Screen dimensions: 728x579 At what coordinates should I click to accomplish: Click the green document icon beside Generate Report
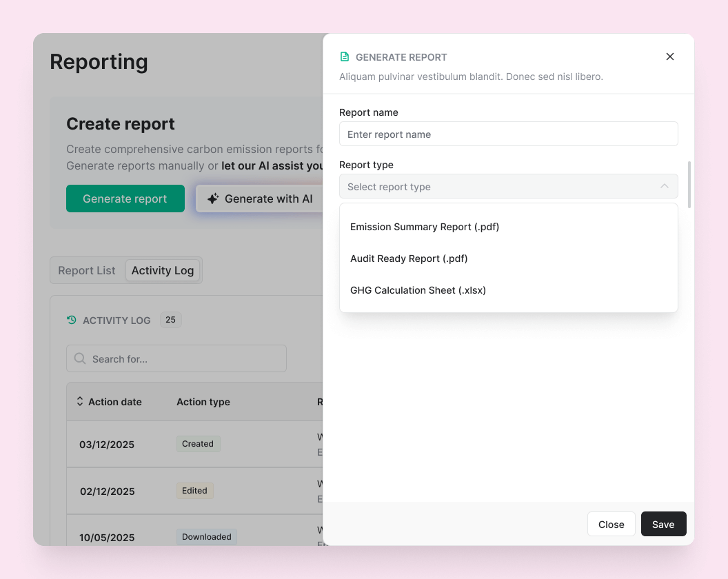coord(345,57)
